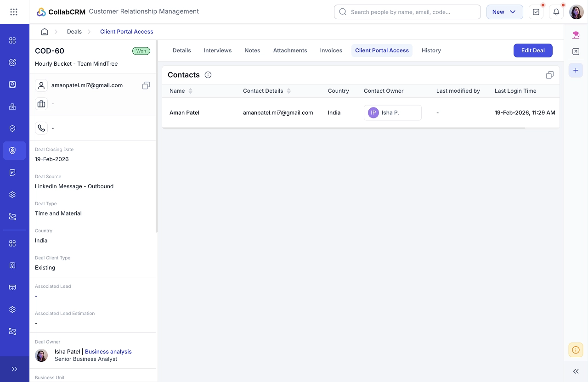Collapse the right sidebar panel

pyautogui.click(x=576, y=371)
